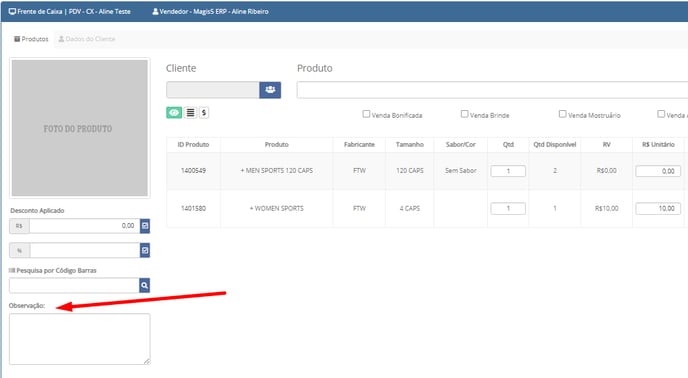The image size is (688, 378).
Task: Click Qtd field for MEN SPORTS row
Action: click(x=508, y=171)
